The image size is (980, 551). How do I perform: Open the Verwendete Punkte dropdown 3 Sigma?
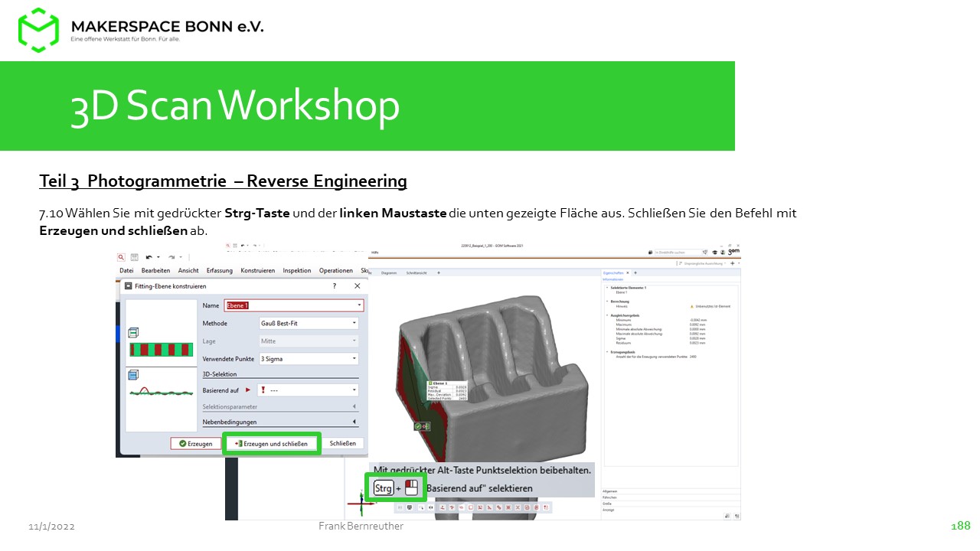click(x=309, y=358)
